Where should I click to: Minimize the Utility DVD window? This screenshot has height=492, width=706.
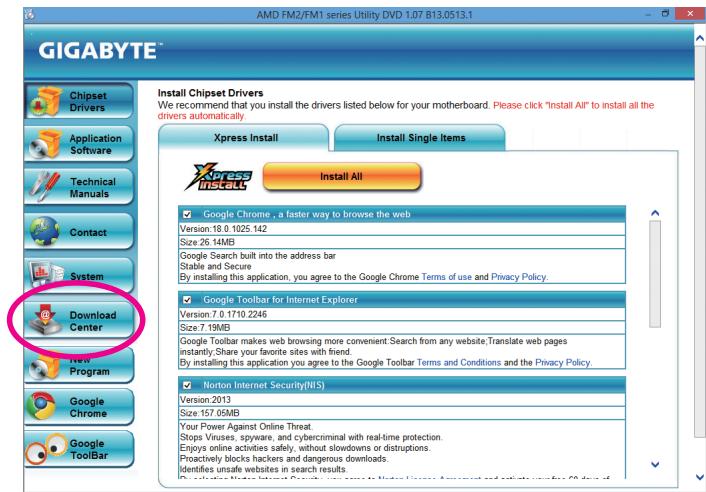(x=648, y=14)
